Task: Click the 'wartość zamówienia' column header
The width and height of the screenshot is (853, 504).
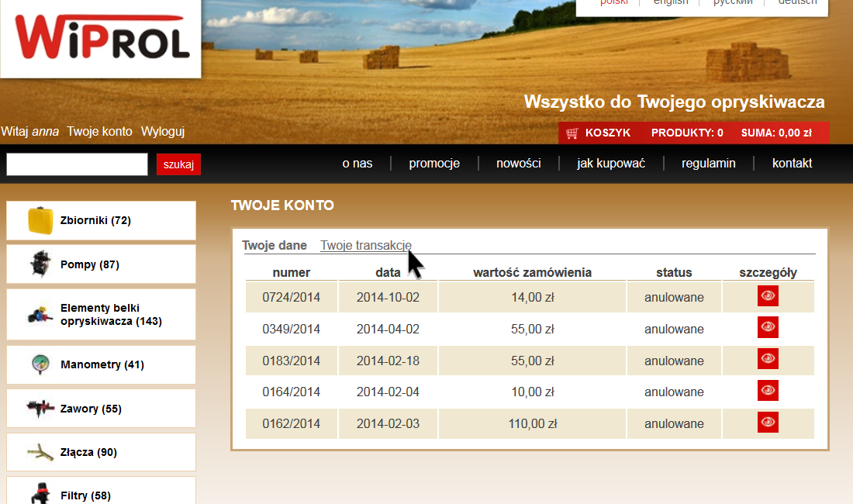Action: point(532,272)
